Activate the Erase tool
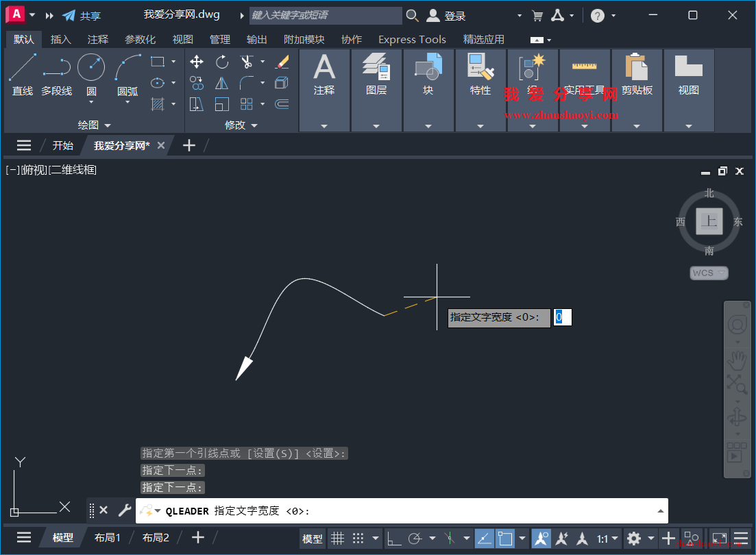The width and height of the screenshot is (756, 555). coord(282,62)
